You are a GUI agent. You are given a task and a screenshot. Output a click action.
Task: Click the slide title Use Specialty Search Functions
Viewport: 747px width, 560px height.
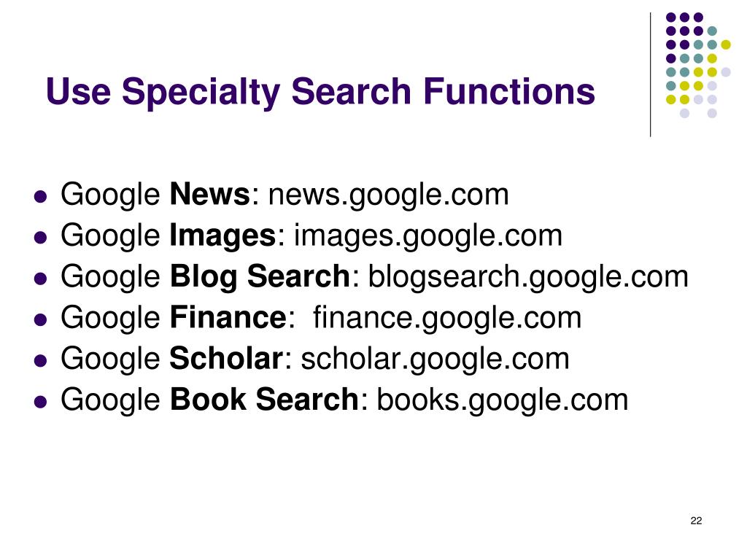pyautogui.click(x=320, y=91)
